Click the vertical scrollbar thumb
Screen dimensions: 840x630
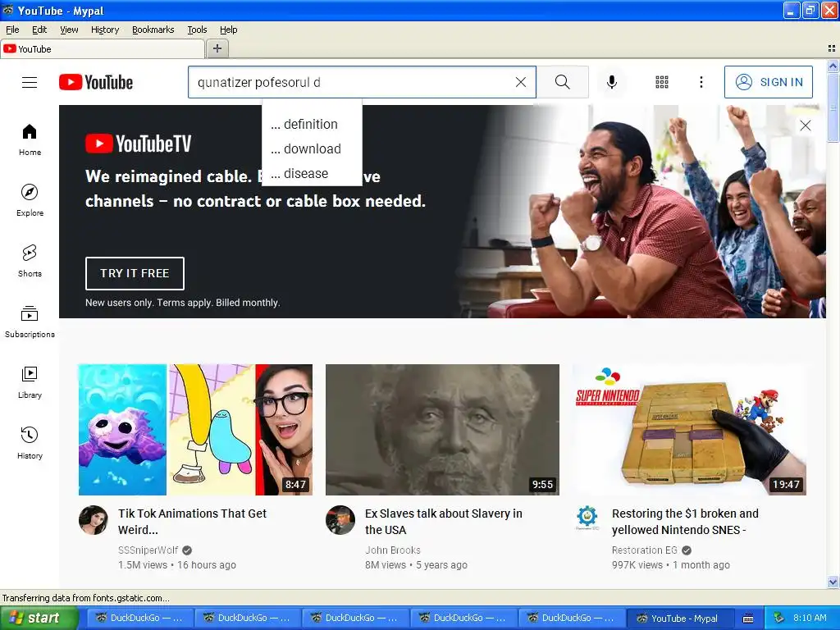[833, 107]
